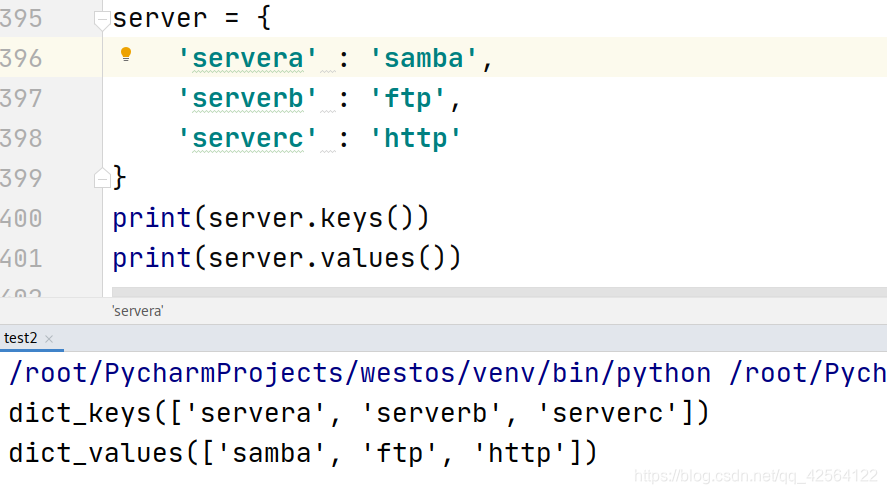Click line number 397 in the gutter
The image size is (887, 494).
(21, 98)
